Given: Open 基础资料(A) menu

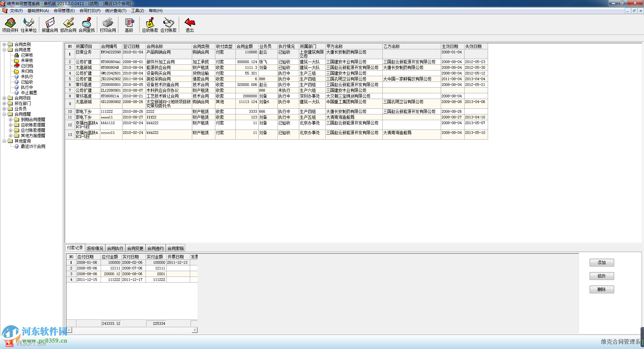Looking at the screenshot, I should point(38,11).
